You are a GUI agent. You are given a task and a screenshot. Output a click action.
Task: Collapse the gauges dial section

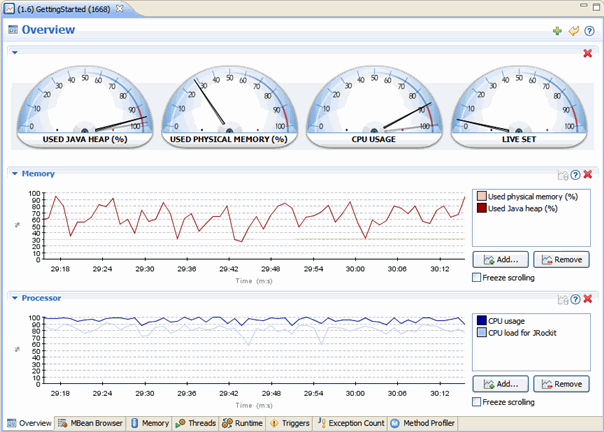click(x=15, y=50)
